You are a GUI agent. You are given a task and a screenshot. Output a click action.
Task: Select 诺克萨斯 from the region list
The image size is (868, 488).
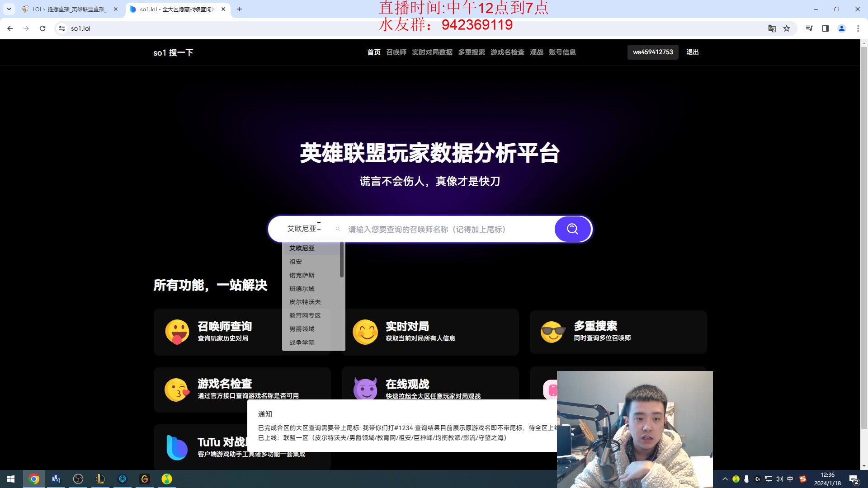[x=311, y=275]
